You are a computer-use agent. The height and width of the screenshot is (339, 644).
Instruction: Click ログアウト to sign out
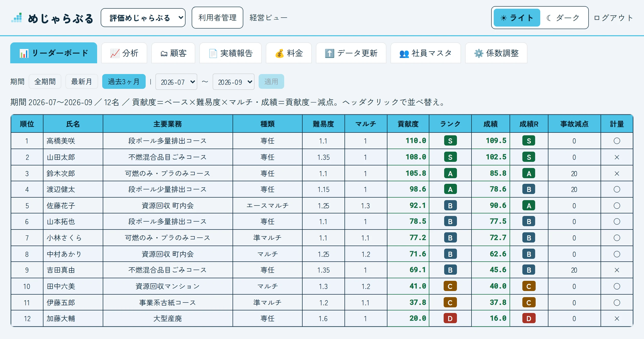coord(613,18)
